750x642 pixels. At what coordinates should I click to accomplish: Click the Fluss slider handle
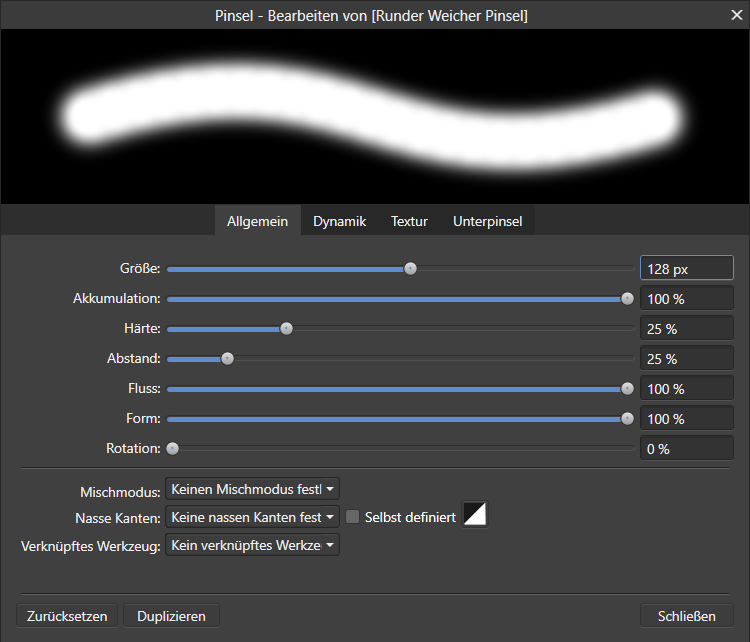pos(627,389)
